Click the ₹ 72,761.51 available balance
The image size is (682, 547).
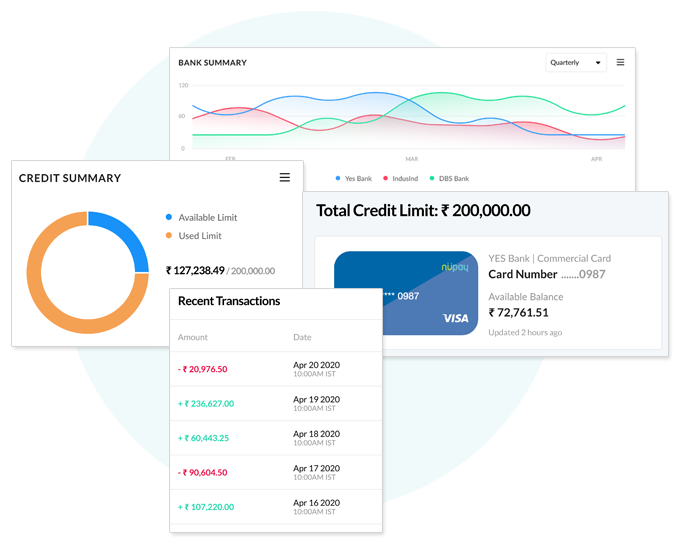(x=518, y=313)
